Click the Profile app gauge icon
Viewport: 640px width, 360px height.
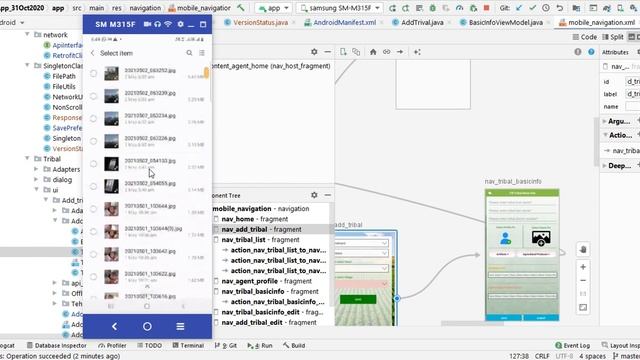coord(460,8)
